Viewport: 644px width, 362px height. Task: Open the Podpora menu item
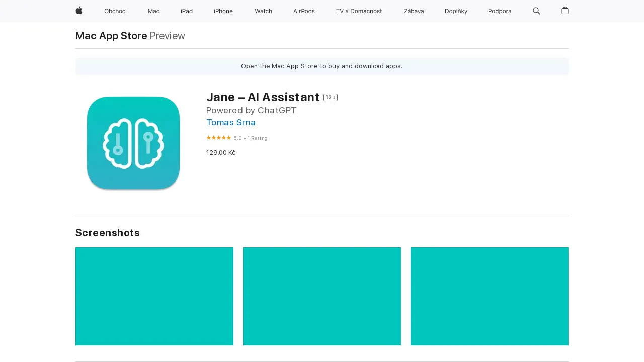tap(500, 11)
